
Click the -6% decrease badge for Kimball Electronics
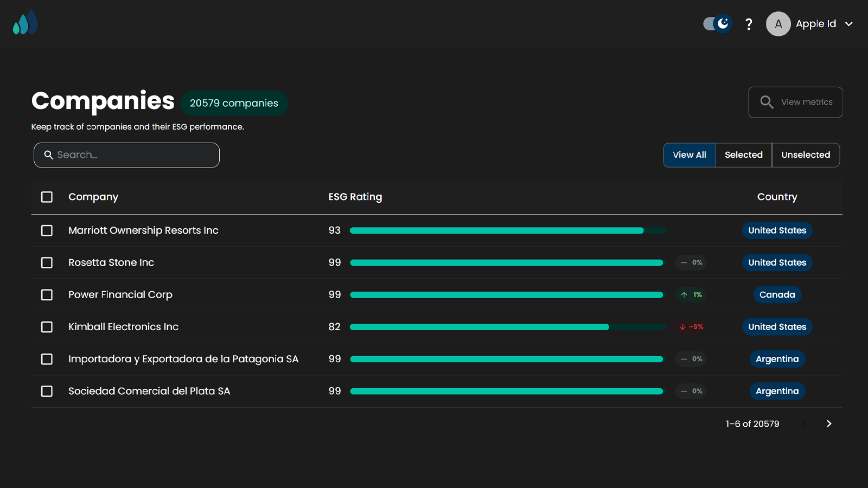pyautogui.click(x=691, y=327)
